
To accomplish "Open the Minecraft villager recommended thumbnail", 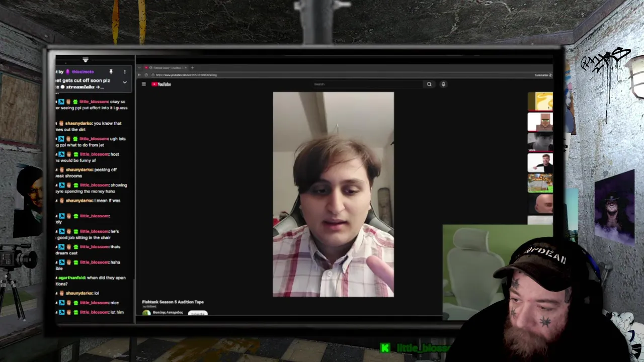I will coord(540,122).
